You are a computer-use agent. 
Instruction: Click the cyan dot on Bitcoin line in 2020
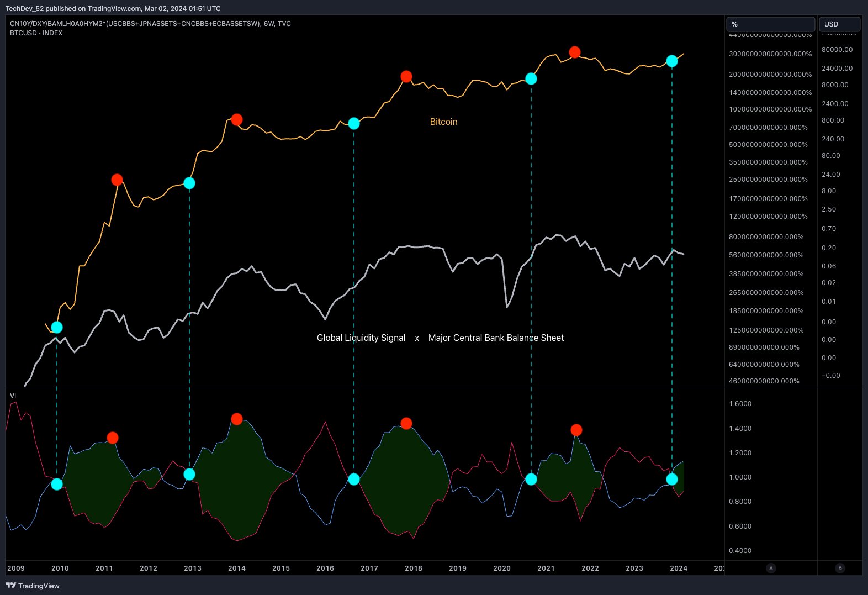pos(531,78)
